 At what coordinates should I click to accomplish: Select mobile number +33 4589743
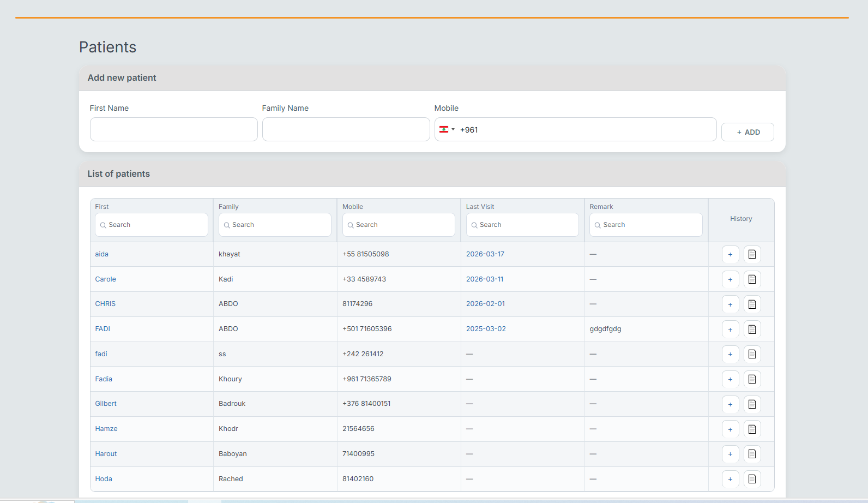click(364, 279)
